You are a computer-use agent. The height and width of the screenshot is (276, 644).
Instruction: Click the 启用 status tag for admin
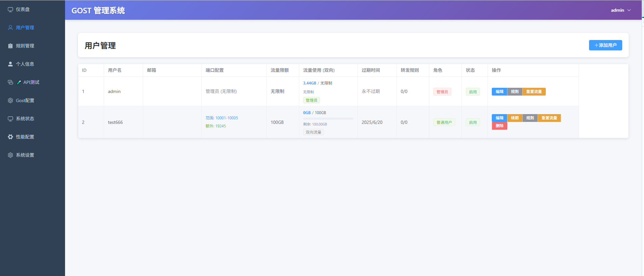click(473, 92)
